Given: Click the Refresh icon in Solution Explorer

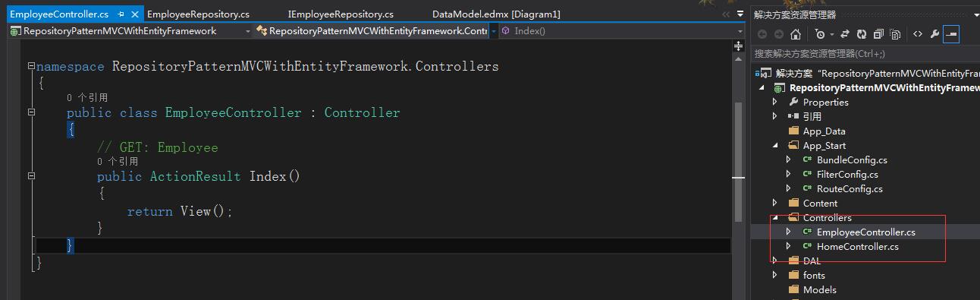Looking at the screenshot, I should (862, 34).
